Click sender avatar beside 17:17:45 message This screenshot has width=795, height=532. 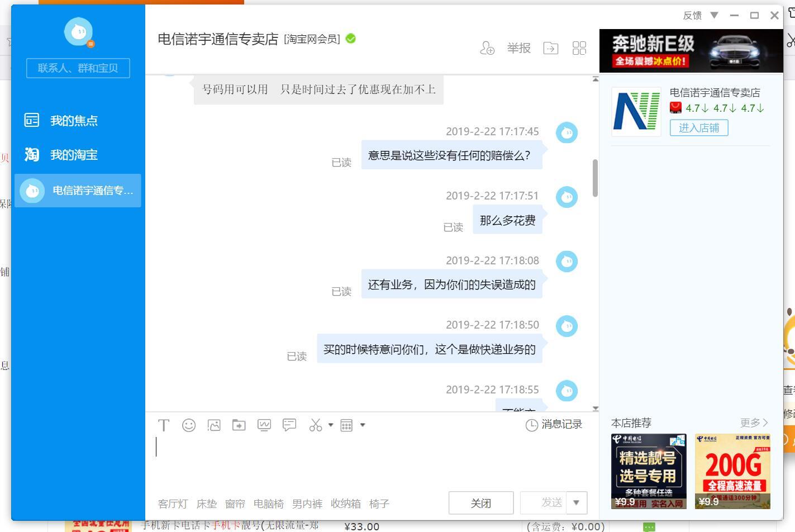coord(567,132)
